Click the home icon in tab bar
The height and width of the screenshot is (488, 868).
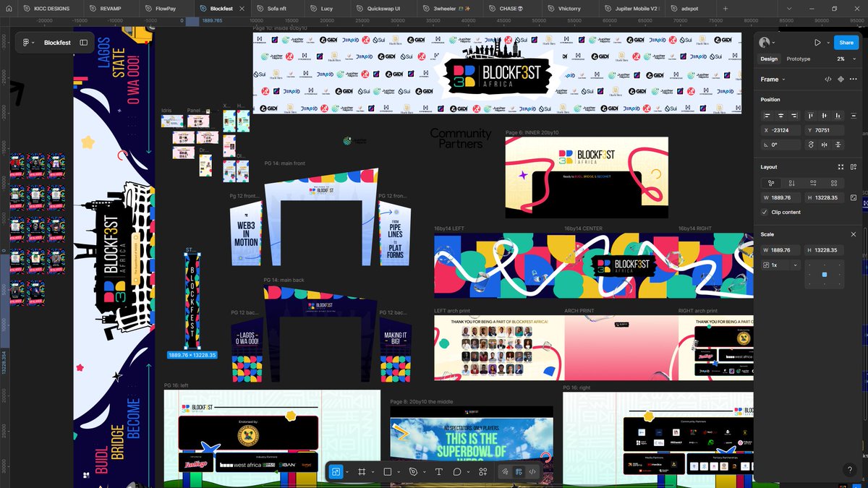click(9, 9)
